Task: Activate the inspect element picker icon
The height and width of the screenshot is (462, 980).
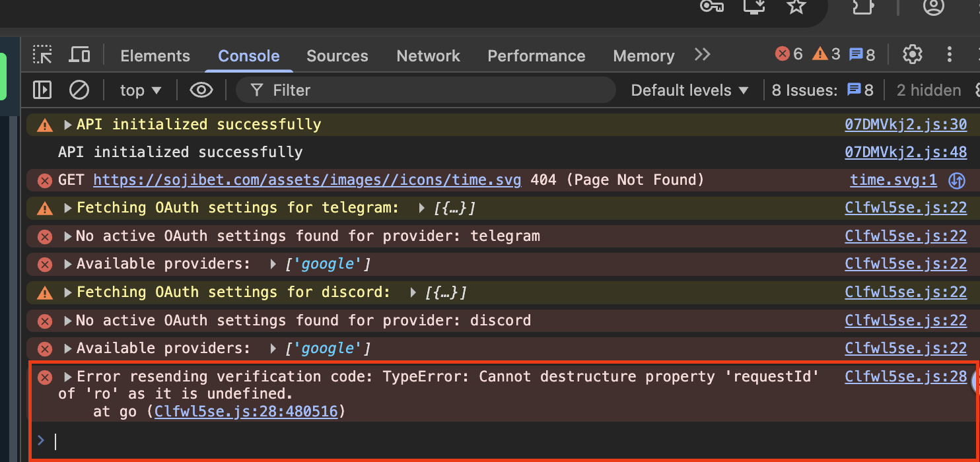Action: click(x=42, y=55)
